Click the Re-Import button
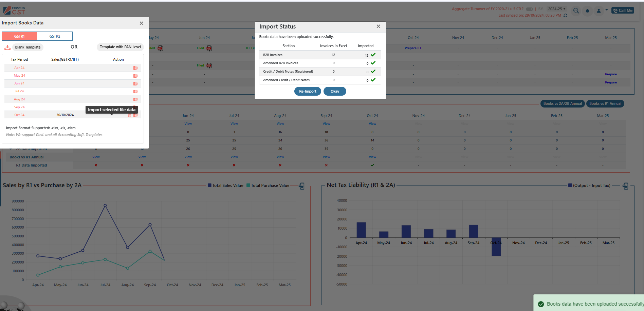Image resolution: width=644 pixels, height=311 pixels. pyautogui.click(x=308, y=91)
